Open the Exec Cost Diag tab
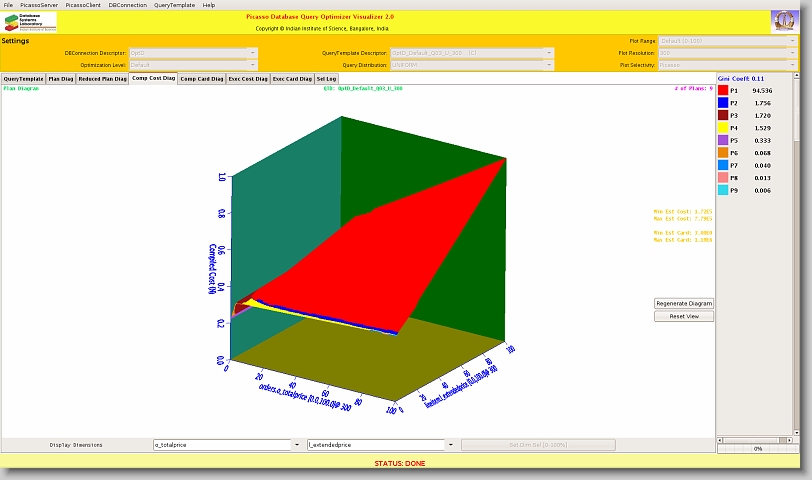 tap(247, 78)
